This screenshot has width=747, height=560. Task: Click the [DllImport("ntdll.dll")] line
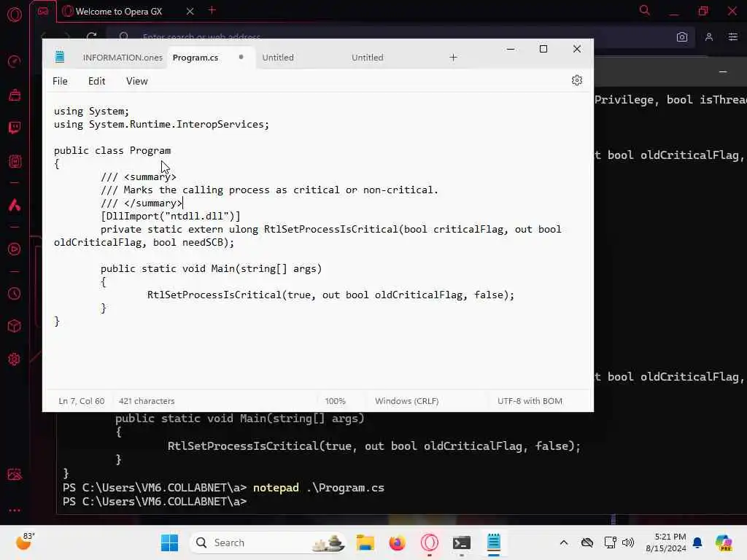click(x=171, y=216)
